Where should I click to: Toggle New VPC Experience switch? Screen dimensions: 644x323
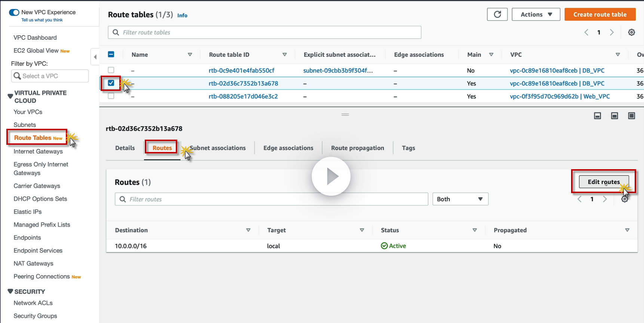14,12
